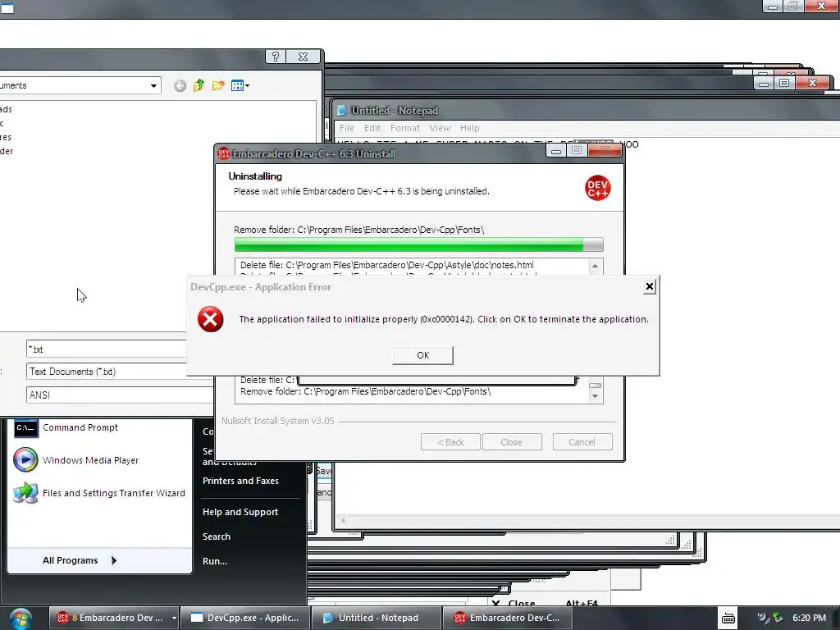Launch Windows Media Player from the Start menu
This screenshot has width=840, height=630.
click(x=76, y=460)
